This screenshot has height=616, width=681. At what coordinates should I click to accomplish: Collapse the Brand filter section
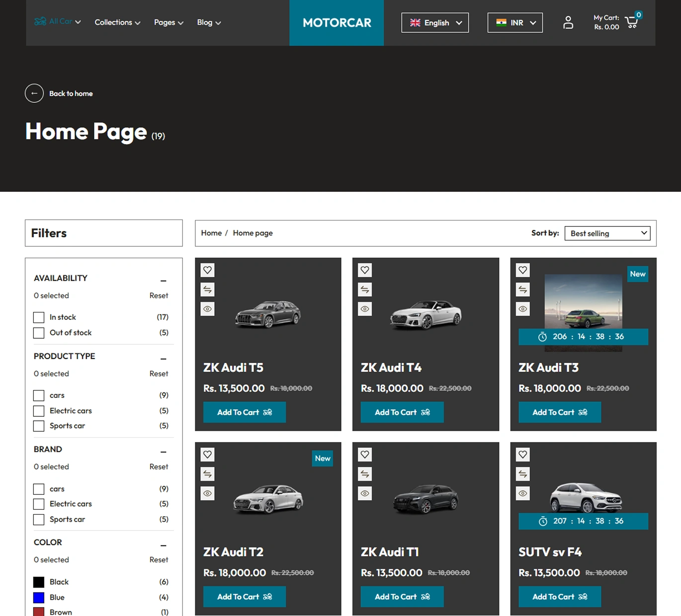pyautogui.click(x=163, y=452)
